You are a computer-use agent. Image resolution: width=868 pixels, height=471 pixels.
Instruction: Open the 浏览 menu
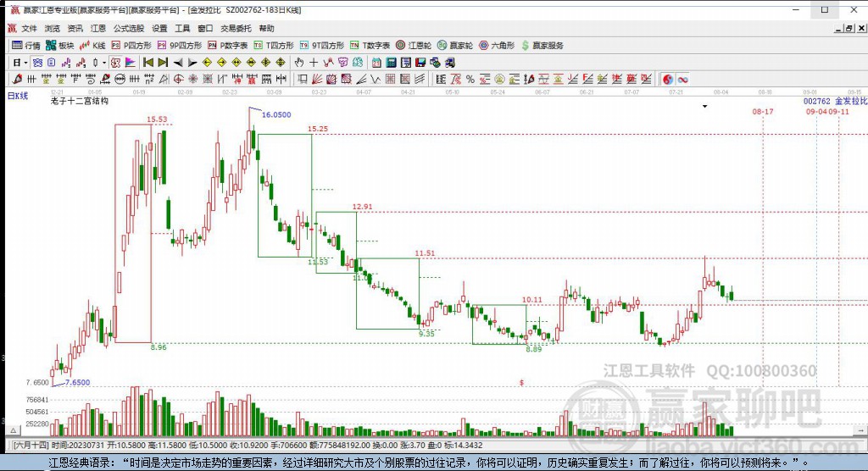point(52,28)
